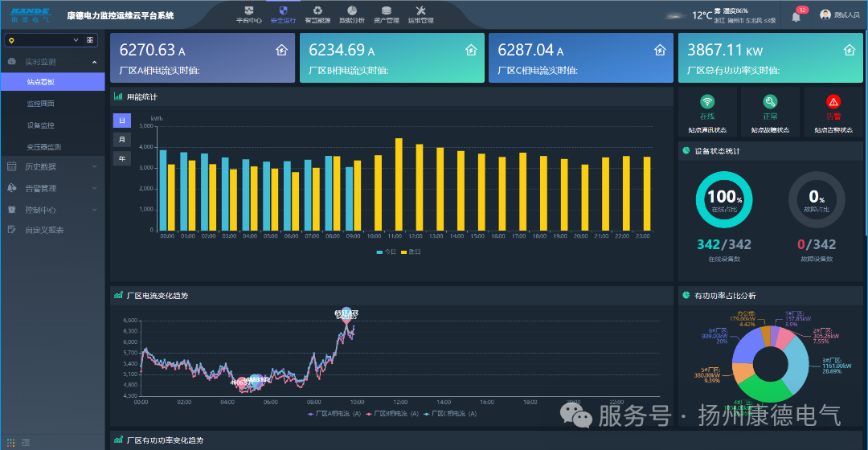Open 运维管理 wrench tools icon
The image size is (868, 450).
tap(420, 10)
